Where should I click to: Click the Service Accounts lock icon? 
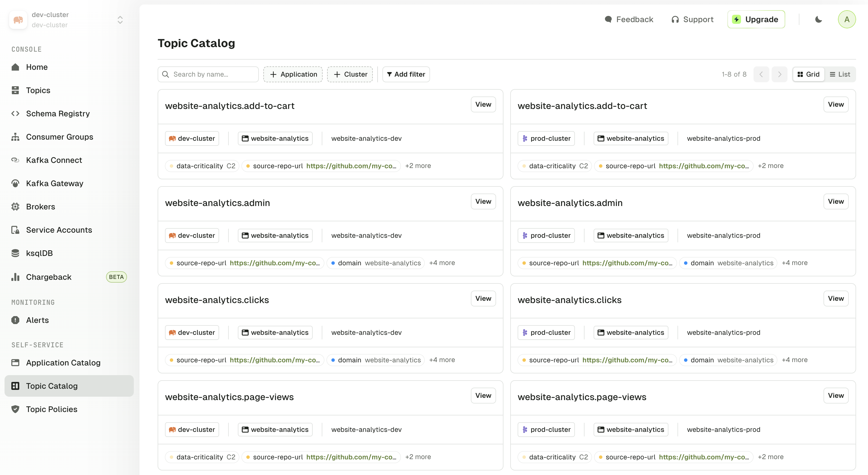coord(15,230)
